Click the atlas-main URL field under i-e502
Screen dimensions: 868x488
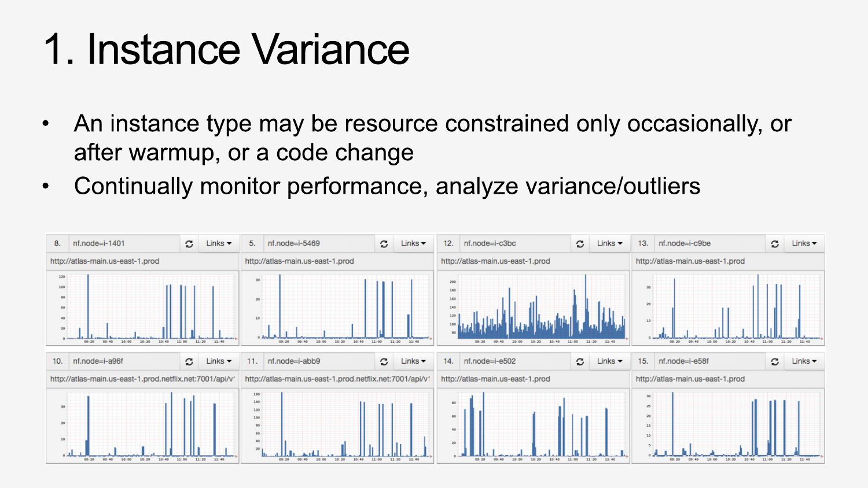(532, 379)
